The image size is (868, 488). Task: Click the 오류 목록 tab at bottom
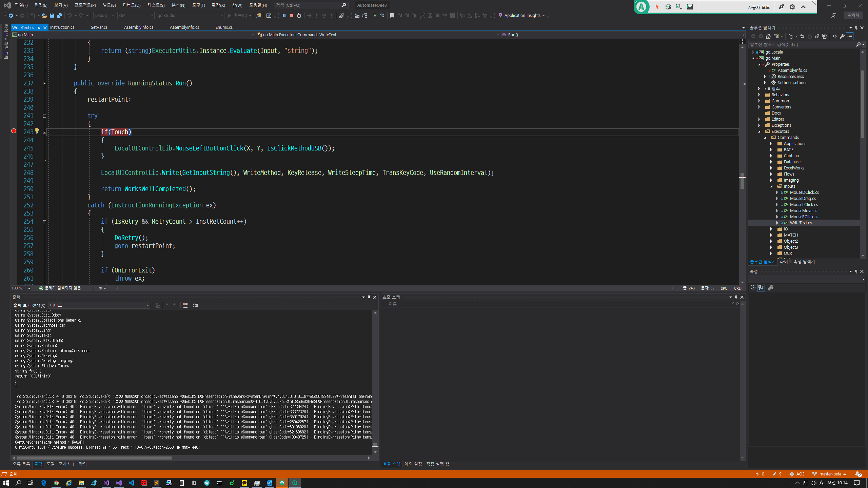coord(21,464)
